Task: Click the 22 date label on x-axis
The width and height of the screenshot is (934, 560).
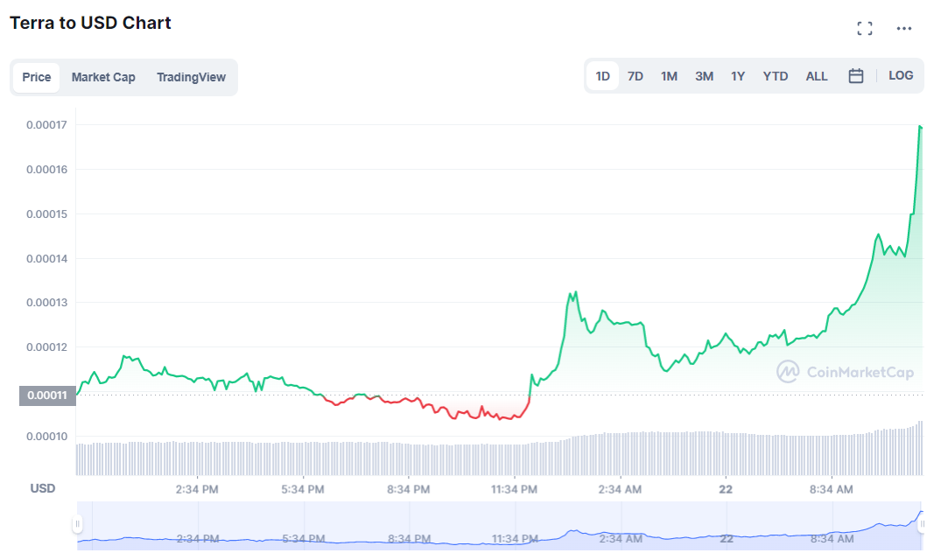Action: click(x=726, y=490)
